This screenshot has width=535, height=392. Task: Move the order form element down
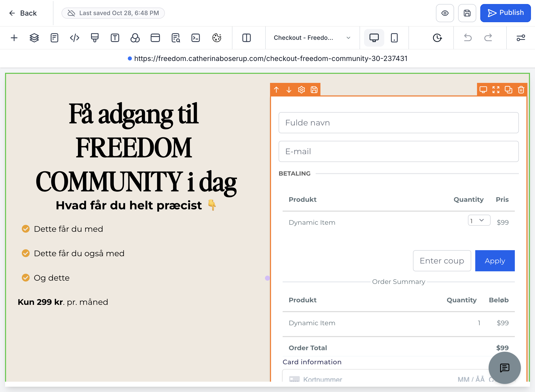tap(289, 90)
